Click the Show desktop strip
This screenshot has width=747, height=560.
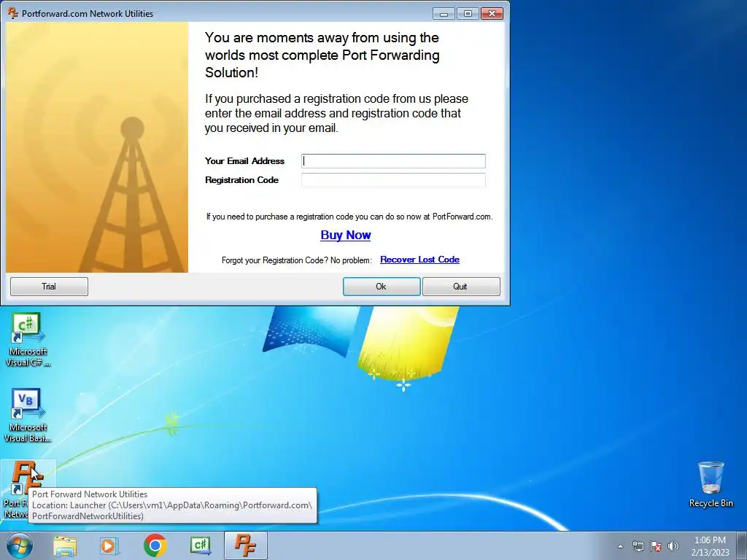tap(742, 545)
